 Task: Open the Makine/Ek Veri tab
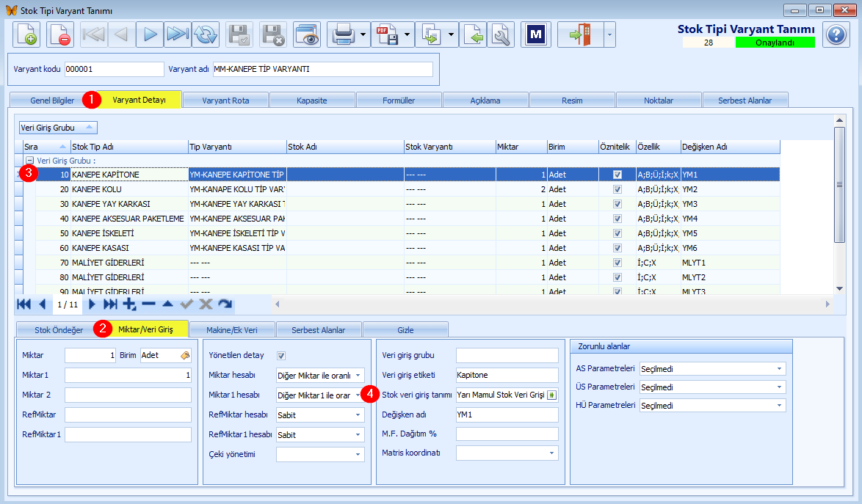point(232,330)
